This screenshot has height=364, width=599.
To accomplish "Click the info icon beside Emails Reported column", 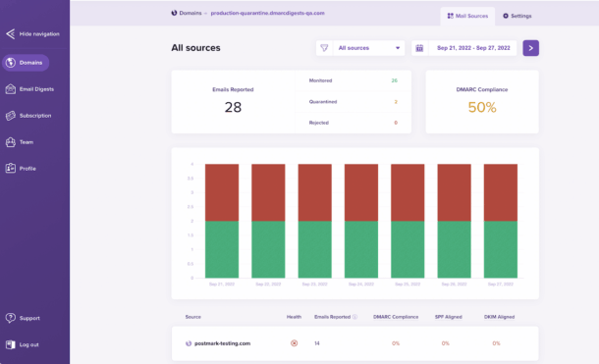I will click(x=354, y=317).
